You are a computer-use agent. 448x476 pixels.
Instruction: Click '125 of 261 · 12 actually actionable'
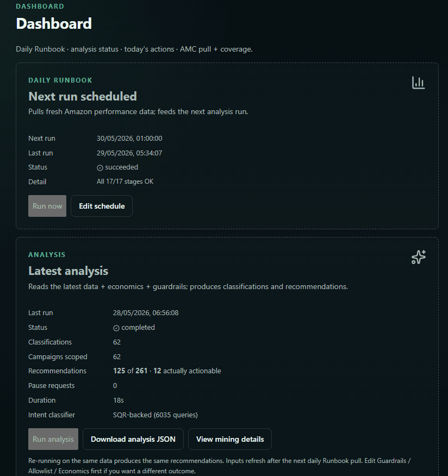point(167,371)
